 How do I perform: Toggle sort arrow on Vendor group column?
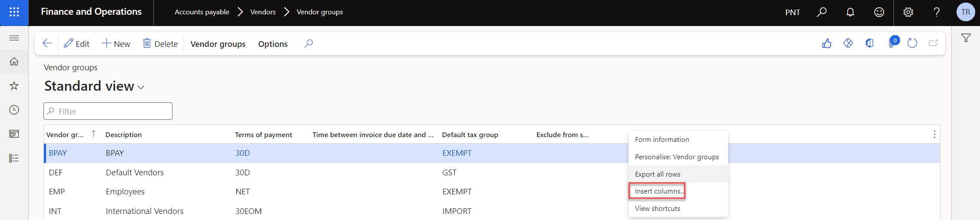[93, 134]
